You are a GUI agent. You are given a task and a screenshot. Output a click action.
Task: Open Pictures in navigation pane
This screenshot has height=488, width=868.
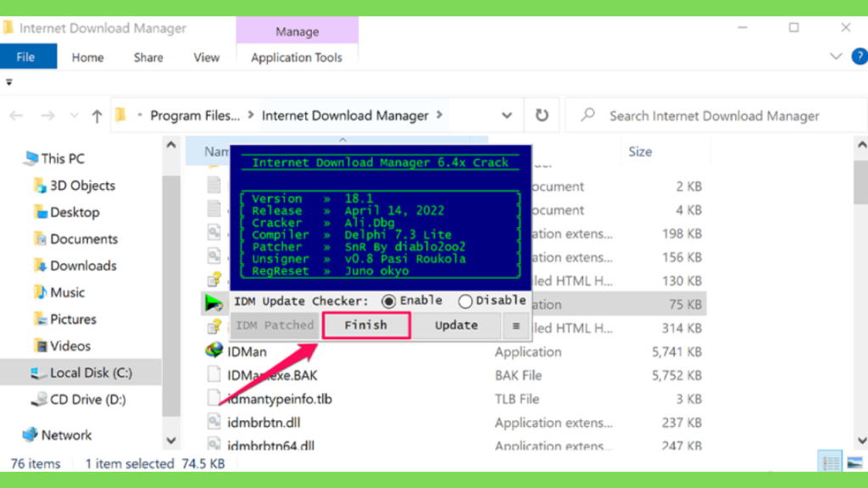(64, 319)
